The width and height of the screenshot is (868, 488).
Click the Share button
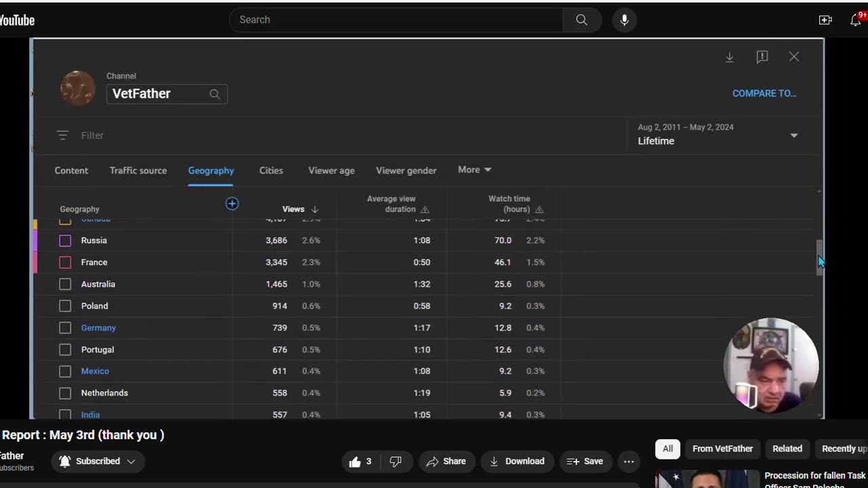(x=446, y=462)
